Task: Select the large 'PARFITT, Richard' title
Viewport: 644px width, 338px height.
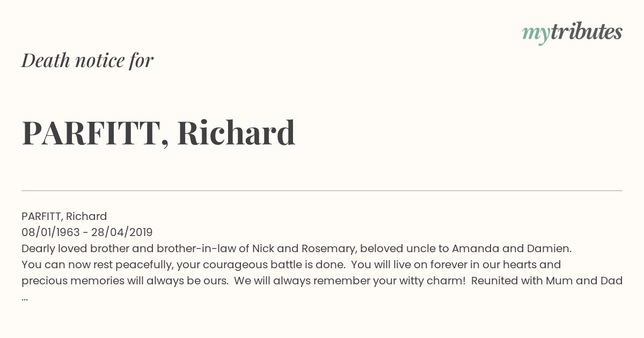Action: (158, 133)
